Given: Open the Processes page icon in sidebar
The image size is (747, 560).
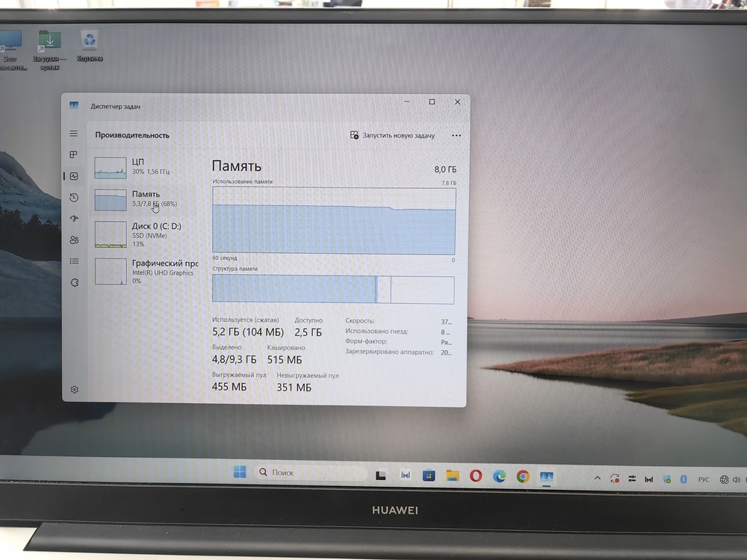Looking at the screenshot, I should [73, 155].
